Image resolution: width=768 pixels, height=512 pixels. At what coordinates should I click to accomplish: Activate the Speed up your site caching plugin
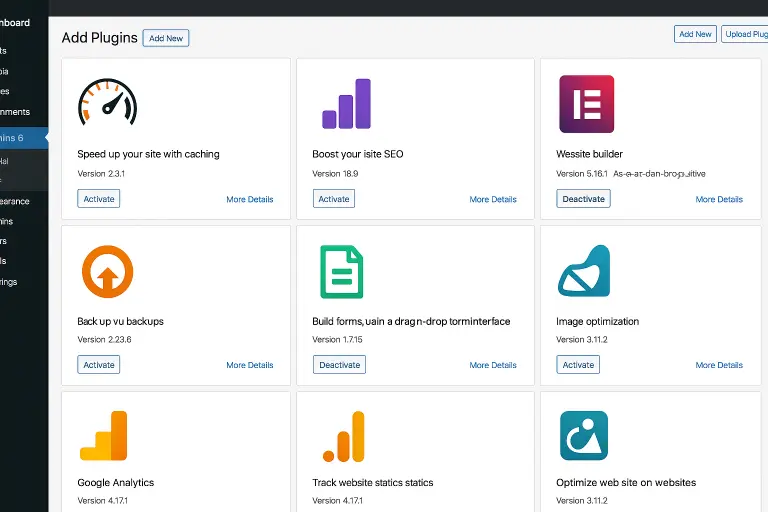tap(98, 199)
